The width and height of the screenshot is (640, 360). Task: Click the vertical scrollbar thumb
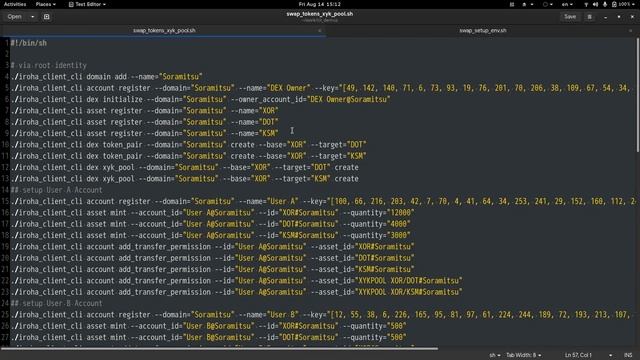click(637, 96)
